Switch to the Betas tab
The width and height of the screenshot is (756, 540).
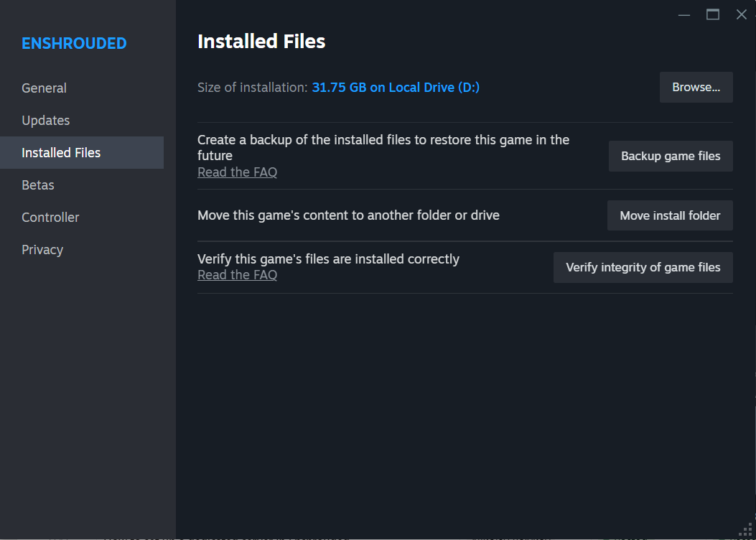coord(37,185)
